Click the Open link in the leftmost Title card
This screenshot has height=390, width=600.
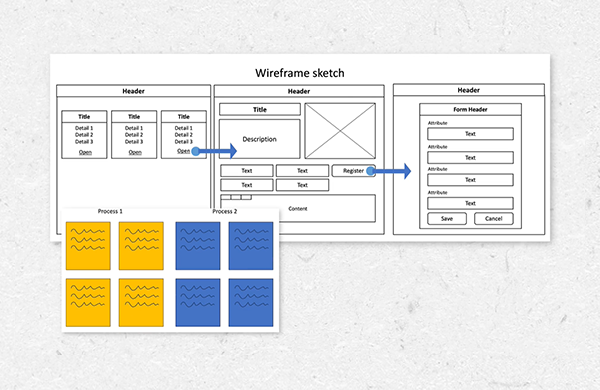[85, 152]
